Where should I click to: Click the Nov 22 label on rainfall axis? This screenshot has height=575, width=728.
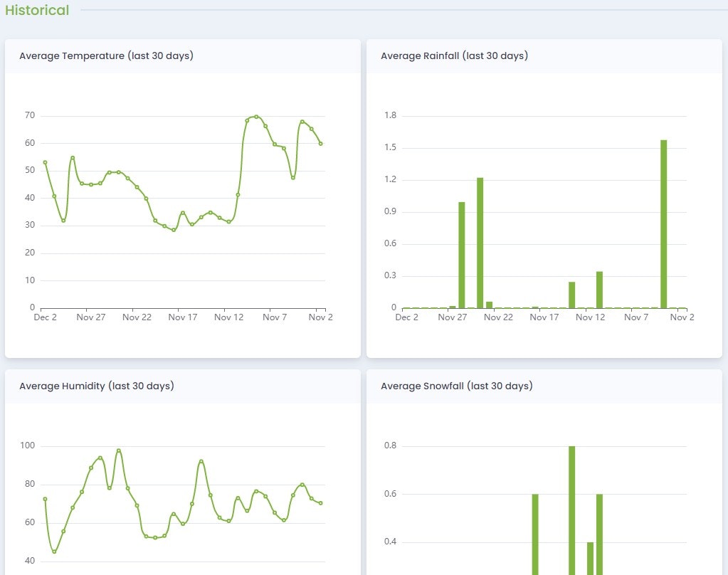tap(498, 317)
